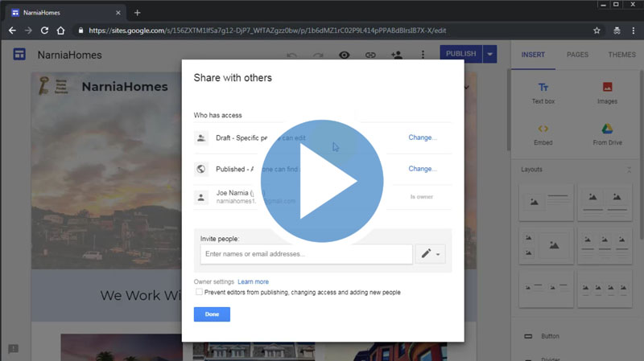The width and height of the screenshot is (644, 361).
Task: Play the video with the center play button
Action: tap(322, 182)
